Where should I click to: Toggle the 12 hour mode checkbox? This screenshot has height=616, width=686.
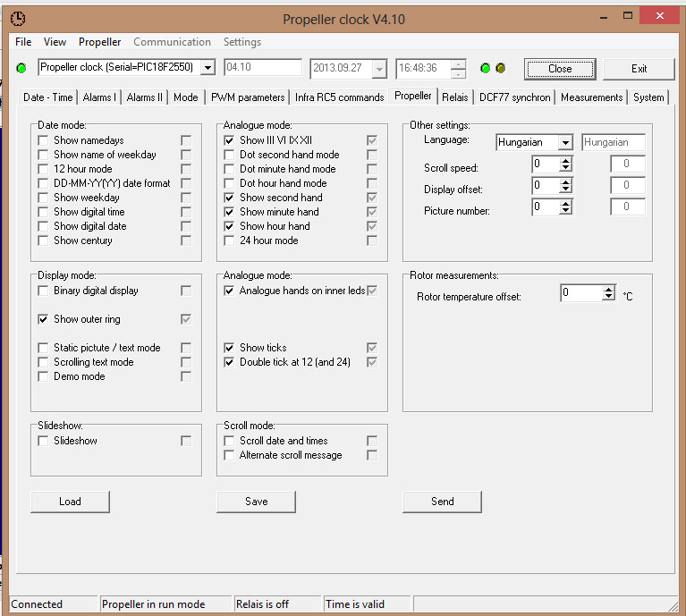(x=43, y=169)
